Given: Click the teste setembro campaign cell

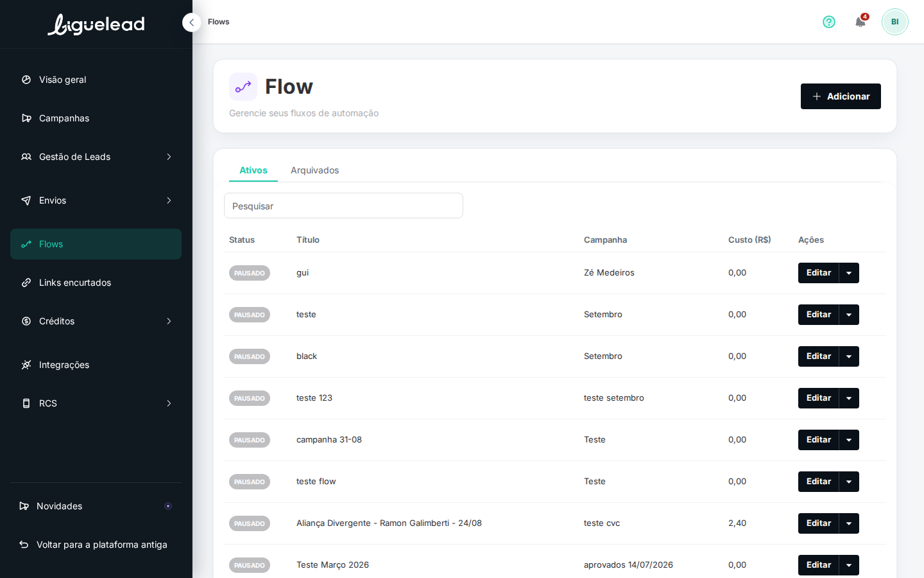Looking at the screenshot, I should (x=614, y=398).
